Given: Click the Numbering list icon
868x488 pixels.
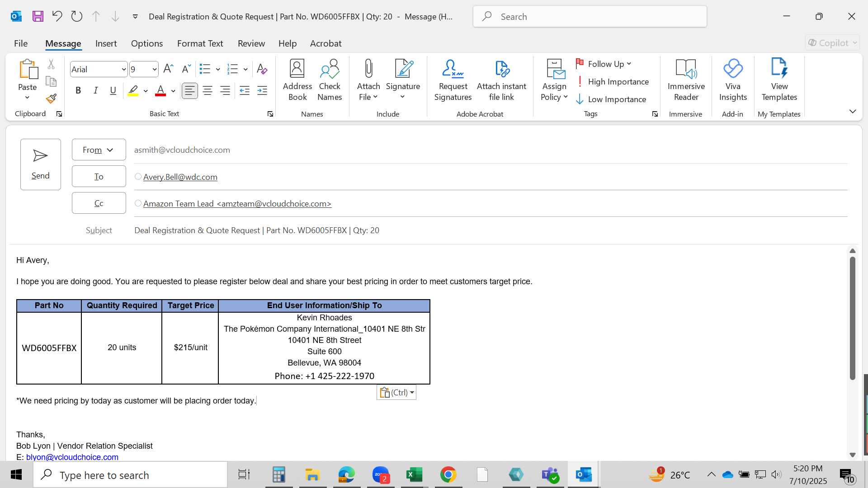Looking at the screenshot, I should [232, 69].
